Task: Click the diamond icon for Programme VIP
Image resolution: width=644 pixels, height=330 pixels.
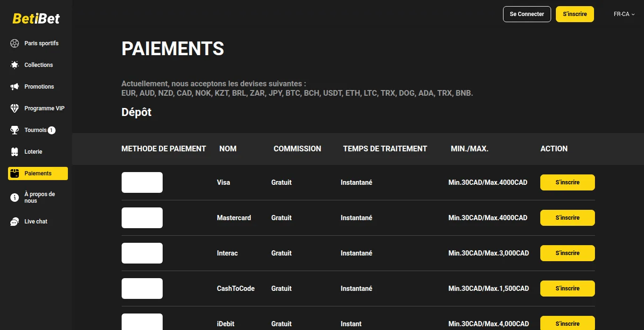Action: (x=15, y=108)
